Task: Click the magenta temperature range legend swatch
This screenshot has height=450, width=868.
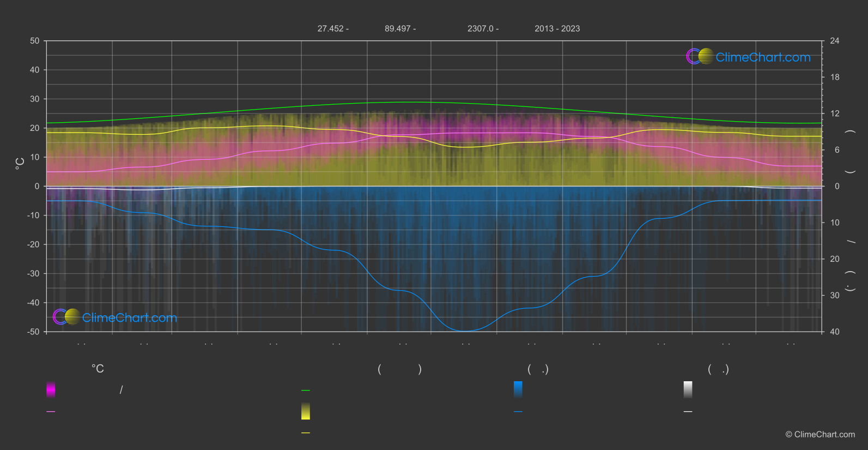Action: pyautogui.click(x=51, y=389)
